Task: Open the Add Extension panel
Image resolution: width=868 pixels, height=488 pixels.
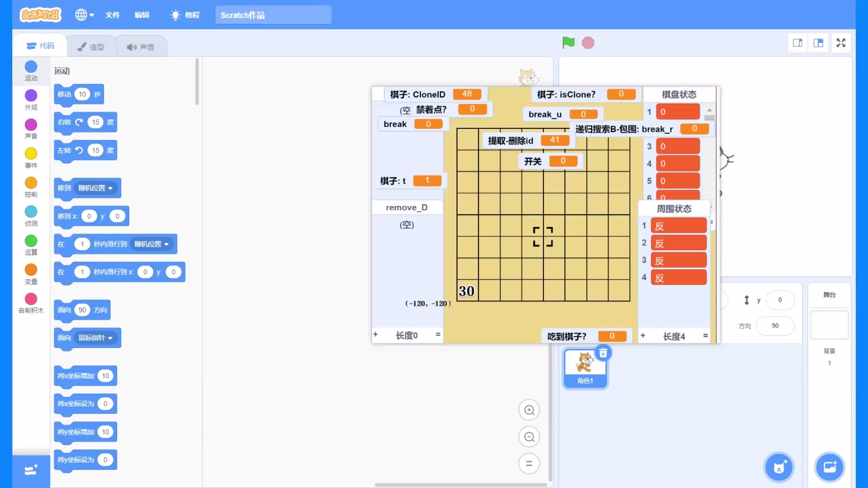Action: point(30,470)
